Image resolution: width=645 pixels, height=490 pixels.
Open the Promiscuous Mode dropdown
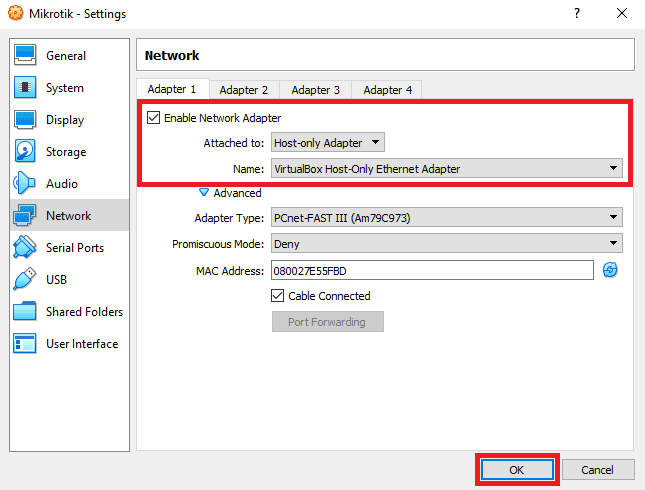point(447,244)
